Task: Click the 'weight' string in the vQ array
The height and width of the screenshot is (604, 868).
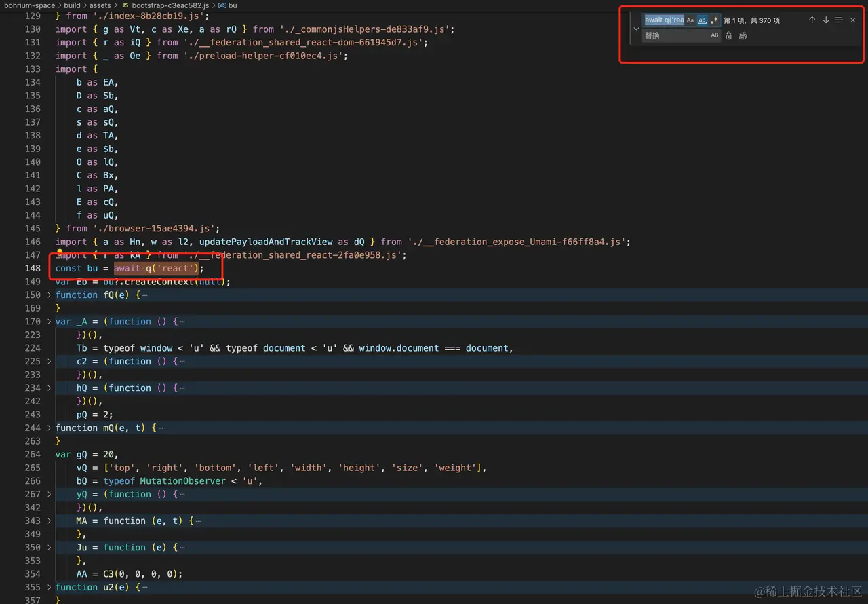Action: tap(454, 468)
